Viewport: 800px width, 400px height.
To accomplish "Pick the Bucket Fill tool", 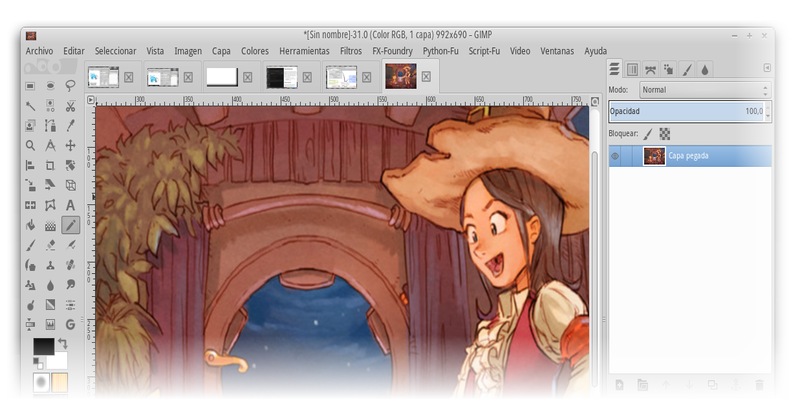I will [x=30, y=225].
